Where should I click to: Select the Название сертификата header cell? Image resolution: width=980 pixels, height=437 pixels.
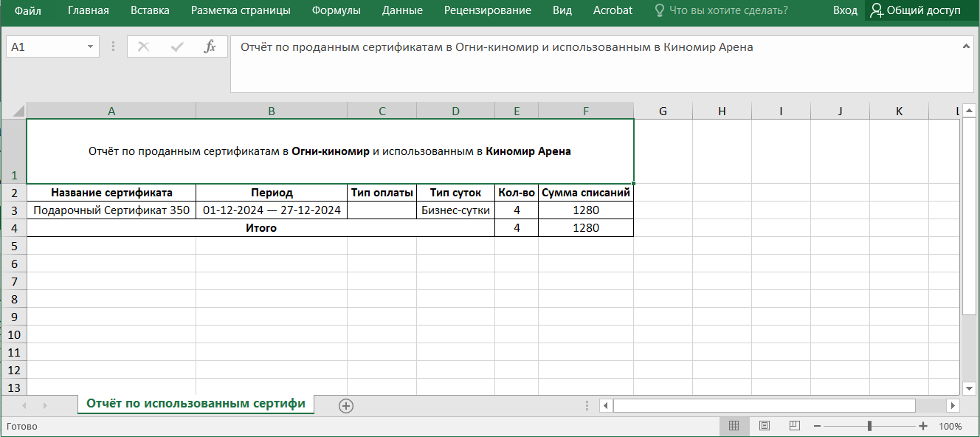coord(111,193)
